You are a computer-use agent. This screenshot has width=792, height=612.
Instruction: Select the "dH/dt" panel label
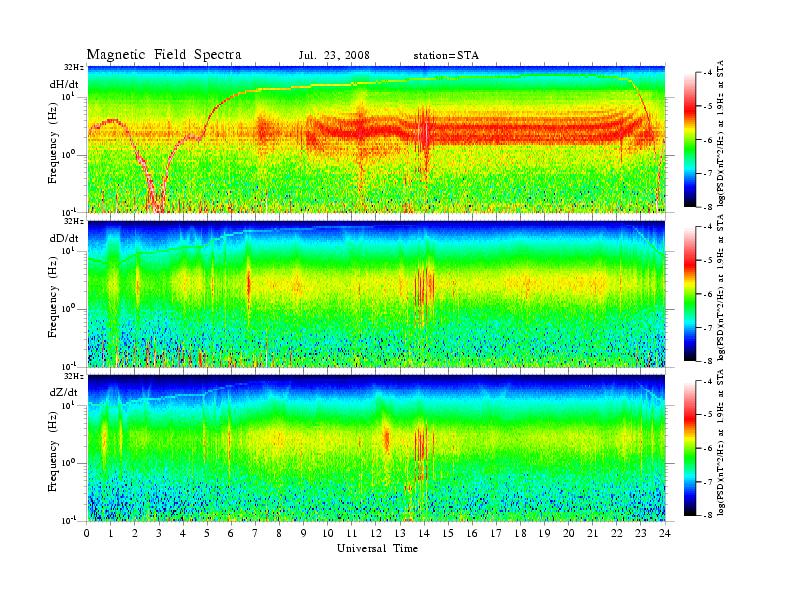coord(64,84)
